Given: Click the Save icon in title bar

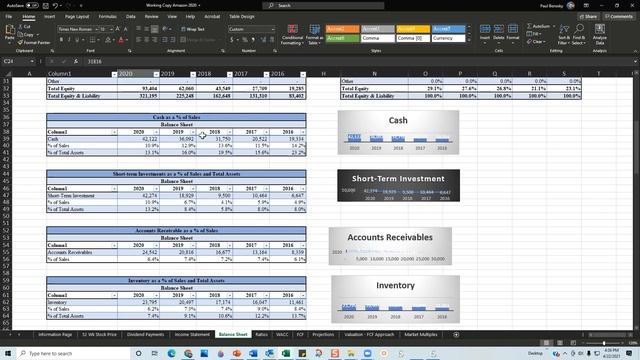Looking at the screenshot, I should pos(46,6).
